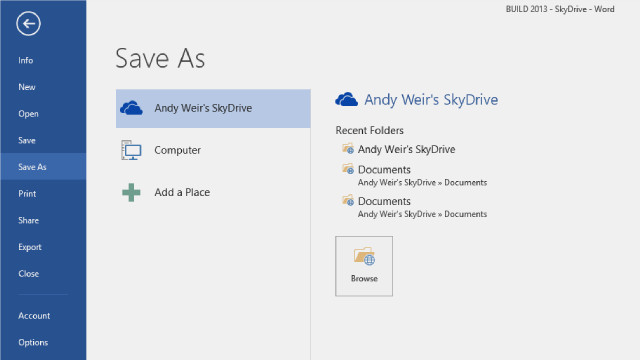The width and height of the screenshot is (640, 360).
Task: Open the Share options
Action: pyautogui.click(x=28, y=220)
